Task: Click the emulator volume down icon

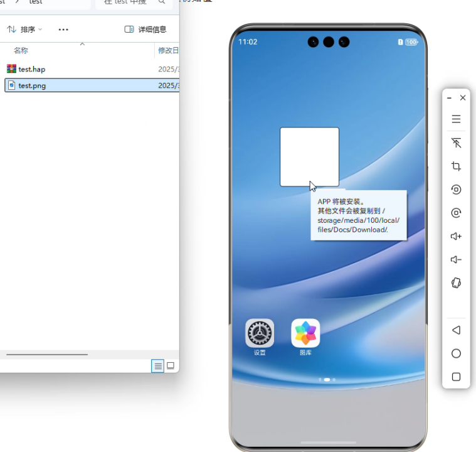Action: click(x=456, y=260)
